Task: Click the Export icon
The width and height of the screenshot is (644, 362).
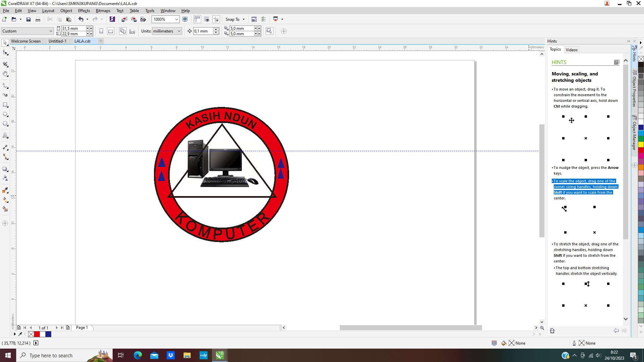Action: coord(133,19)
